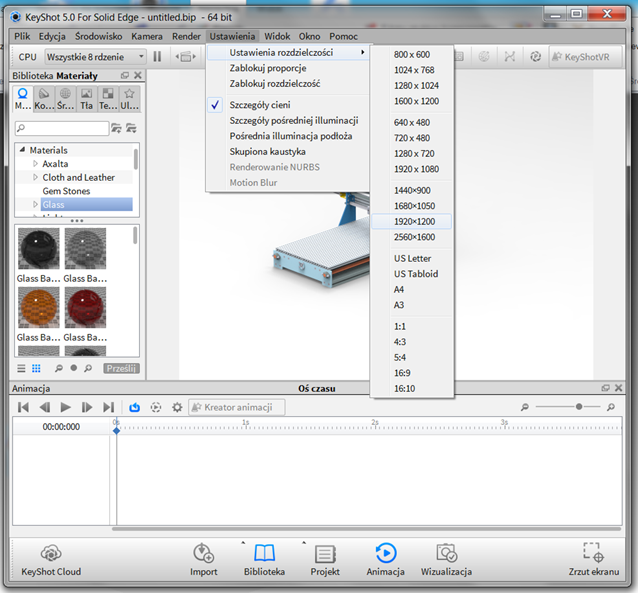638x593 pixels.
Task: Click the material library search field
Action: [x=62, y=128]
